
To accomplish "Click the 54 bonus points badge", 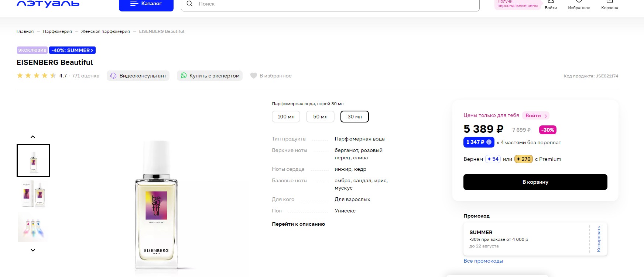I will coord(493,159).
